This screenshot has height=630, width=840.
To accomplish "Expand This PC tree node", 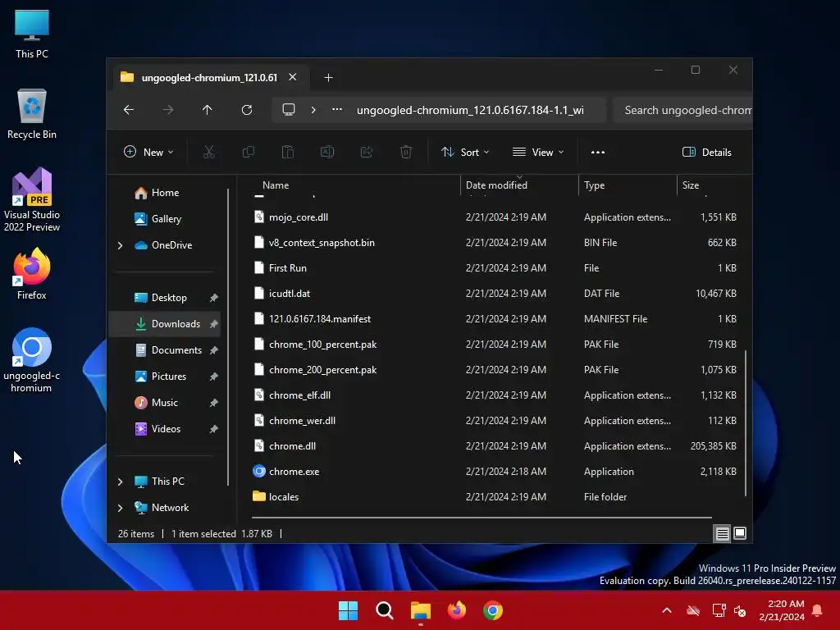I will (x=120, y=482).
